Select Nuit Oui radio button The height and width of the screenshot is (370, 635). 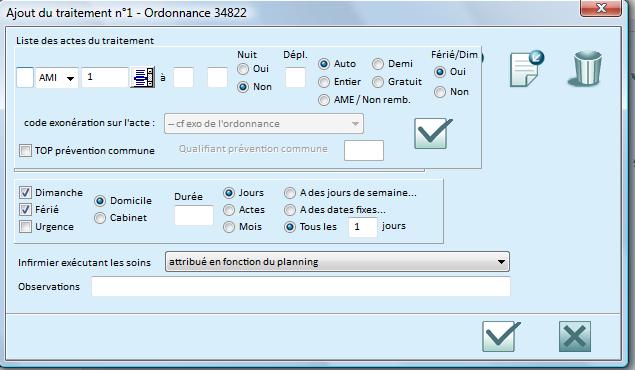point(243,69)
